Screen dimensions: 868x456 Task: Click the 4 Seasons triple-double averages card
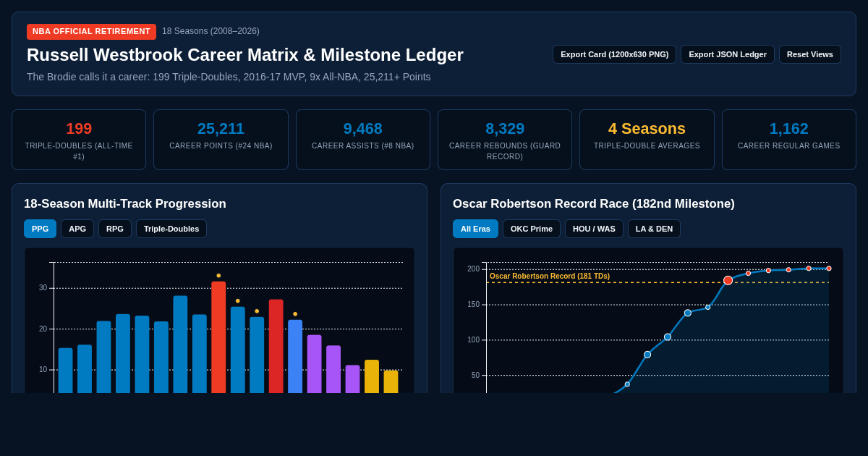pos(647,140)
